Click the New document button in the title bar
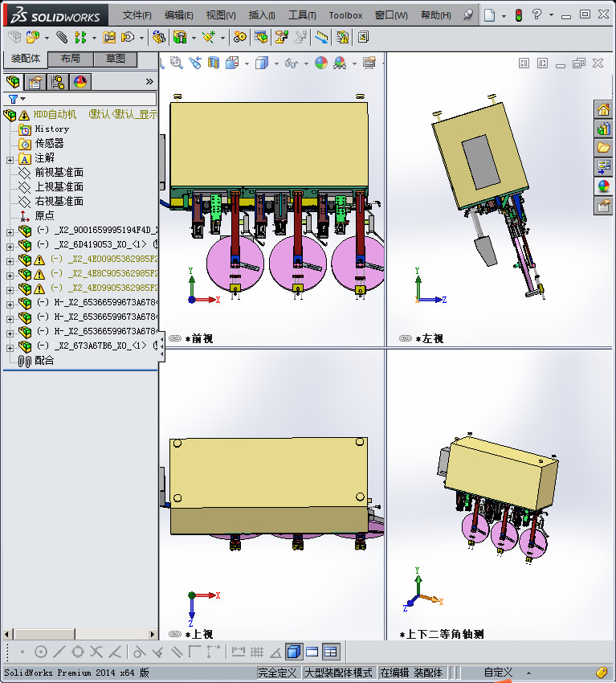The width and height of the screenshot is (616, 683). [490, 15]
